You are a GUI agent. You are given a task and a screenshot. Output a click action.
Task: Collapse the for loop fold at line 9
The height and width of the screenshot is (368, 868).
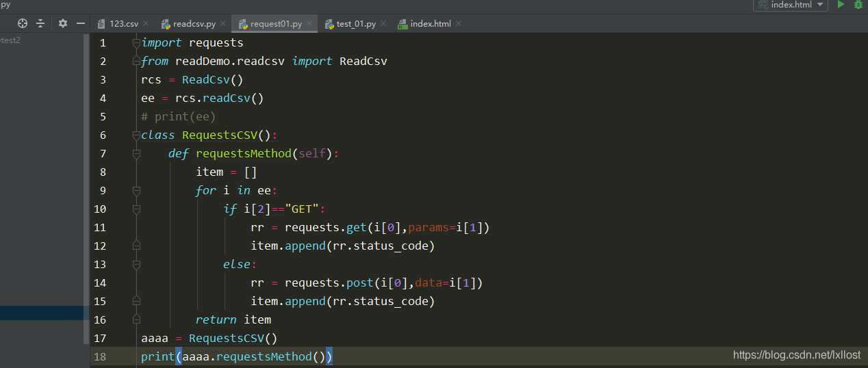(x=136, y=191)
